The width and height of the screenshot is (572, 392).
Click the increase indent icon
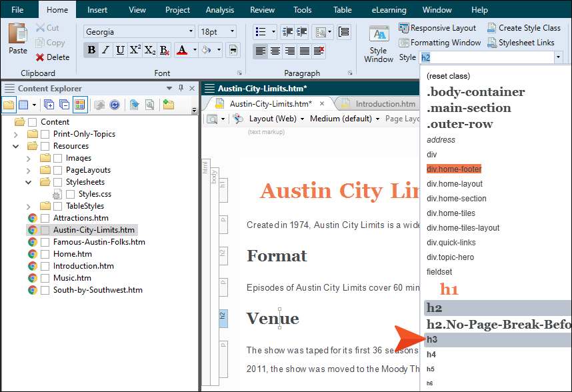301,32
